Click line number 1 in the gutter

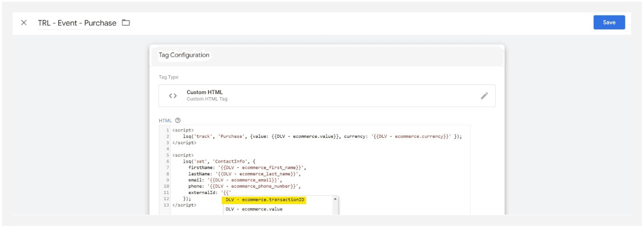click(168, 130)
